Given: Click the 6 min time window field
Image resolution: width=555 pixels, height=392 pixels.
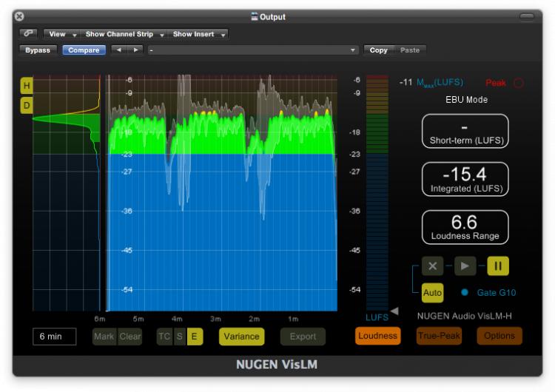Looking at the screenshot, I should coord(55,336).
